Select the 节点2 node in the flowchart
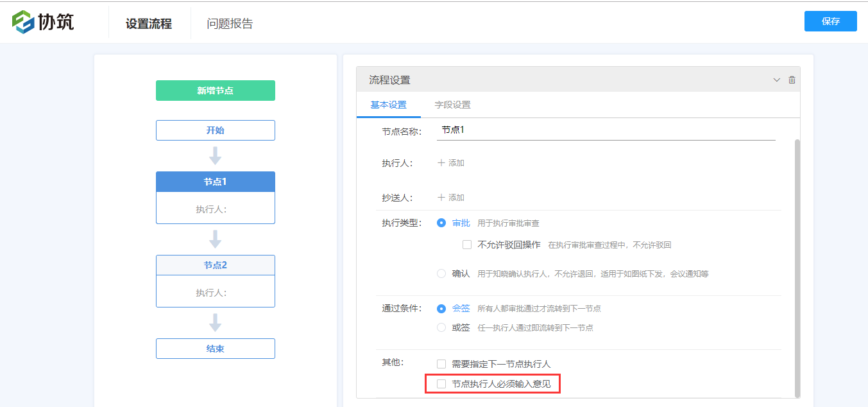This screenshot has height=407, width=868. click(x=215, y=264)
